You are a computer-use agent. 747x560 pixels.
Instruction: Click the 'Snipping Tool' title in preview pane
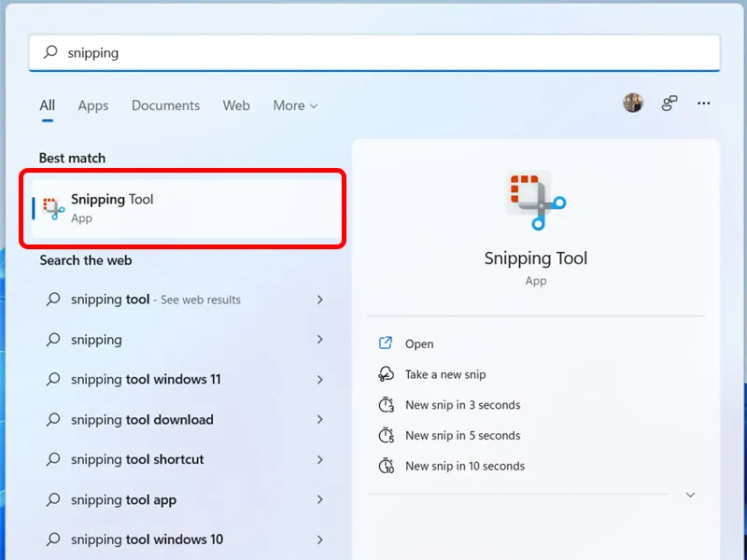[x=536, y=259]
